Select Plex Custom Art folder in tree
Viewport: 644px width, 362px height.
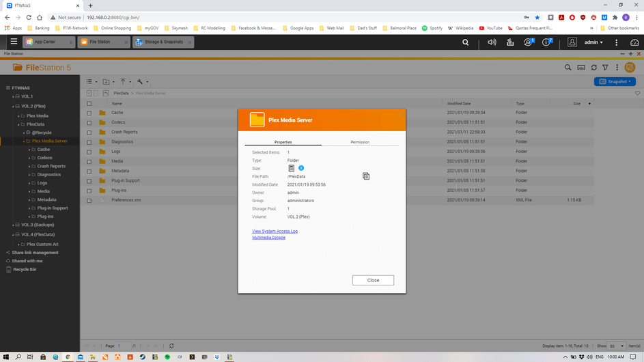[x=42, y=244]
